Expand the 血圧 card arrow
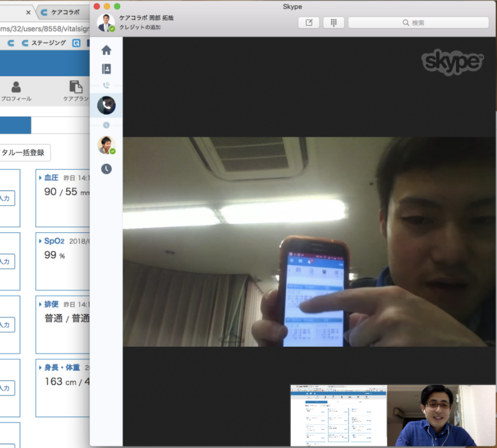The width and height of the screenshot is (497, 448). coord(40,178)
